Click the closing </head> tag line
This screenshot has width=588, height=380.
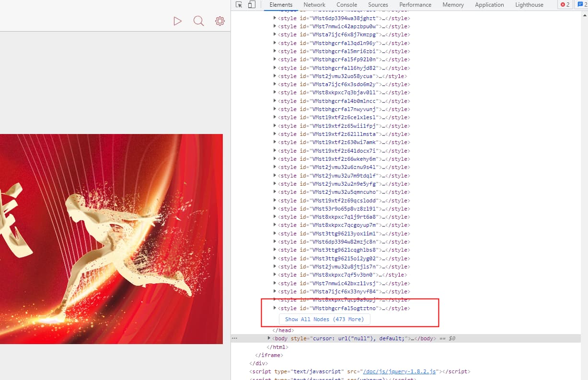click(x=283, y=330)
